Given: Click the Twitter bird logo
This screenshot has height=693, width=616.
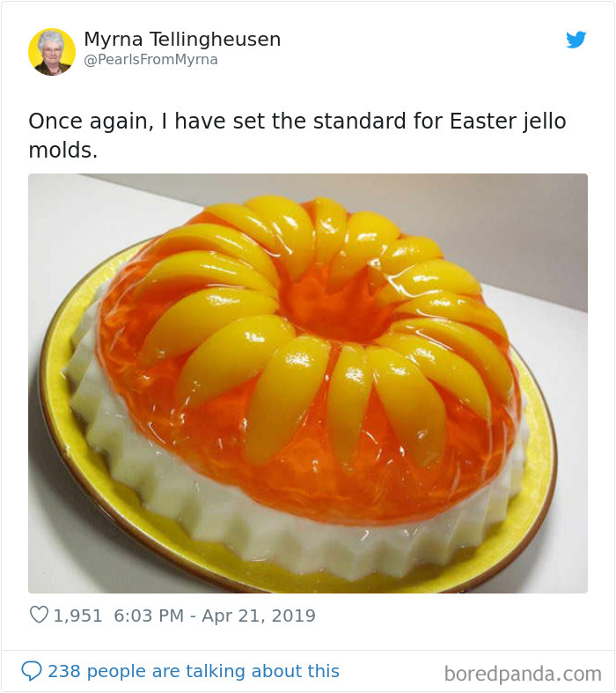Looking at the screenshot, I should (576, 40).
